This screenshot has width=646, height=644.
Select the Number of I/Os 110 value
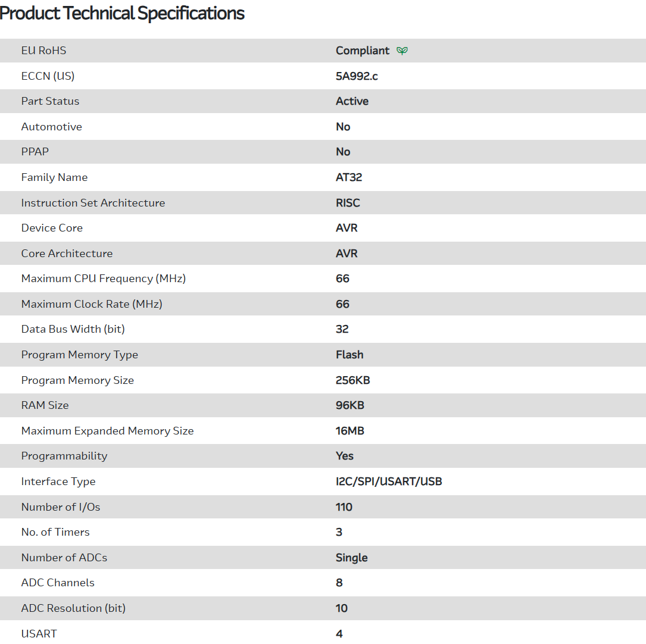click(344, 507)
